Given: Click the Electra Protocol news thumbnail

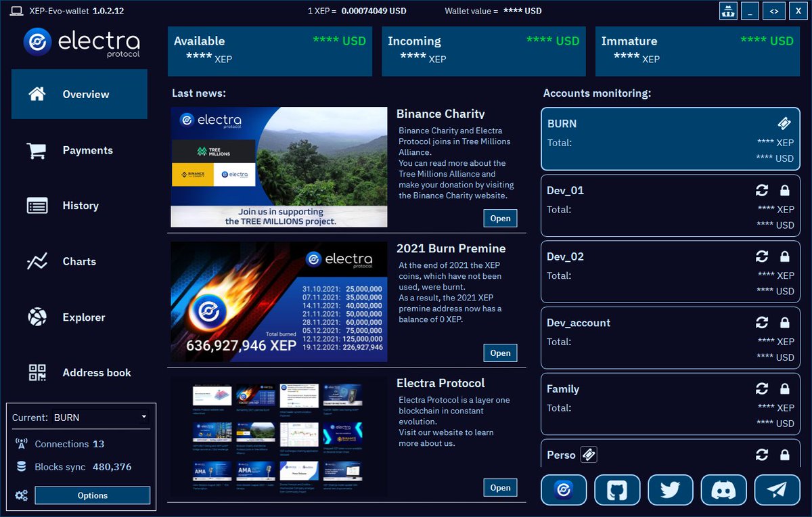Looking at the screenshot, I should pos(279,436).
